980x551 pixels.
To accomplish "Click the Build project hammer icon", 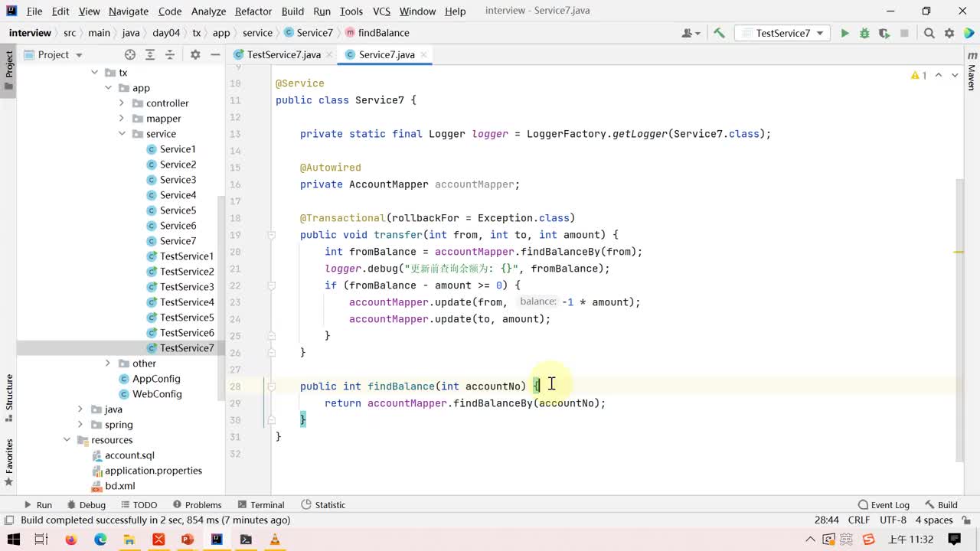I will point(719,33).
